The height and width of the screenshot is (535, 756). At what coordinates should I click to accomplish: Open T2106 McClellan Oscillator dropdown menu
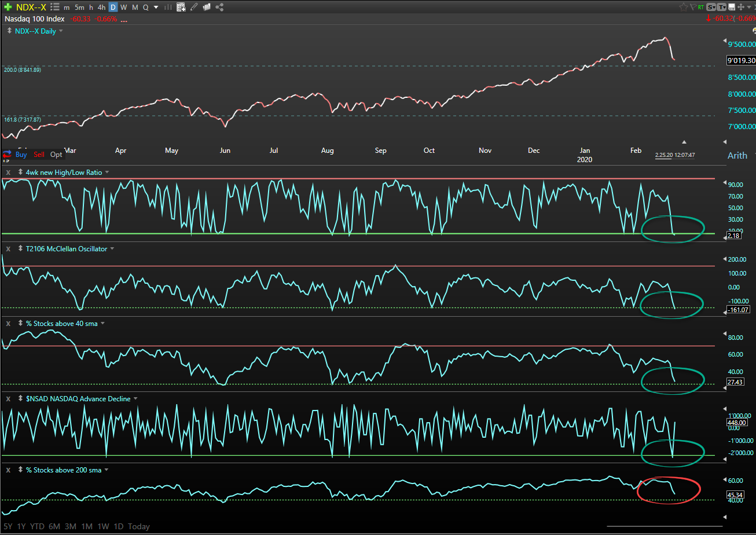tap(112, 249)
